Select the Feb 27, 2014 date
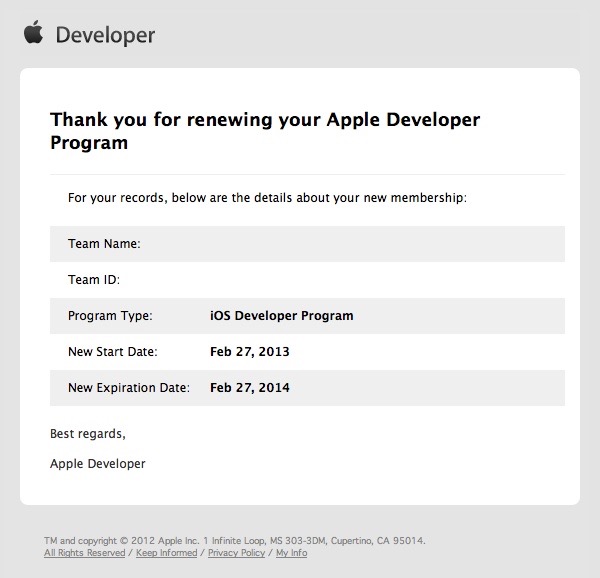Image resolution: width=600 pixels, height=578 pixels. click(x=250, y=388)
